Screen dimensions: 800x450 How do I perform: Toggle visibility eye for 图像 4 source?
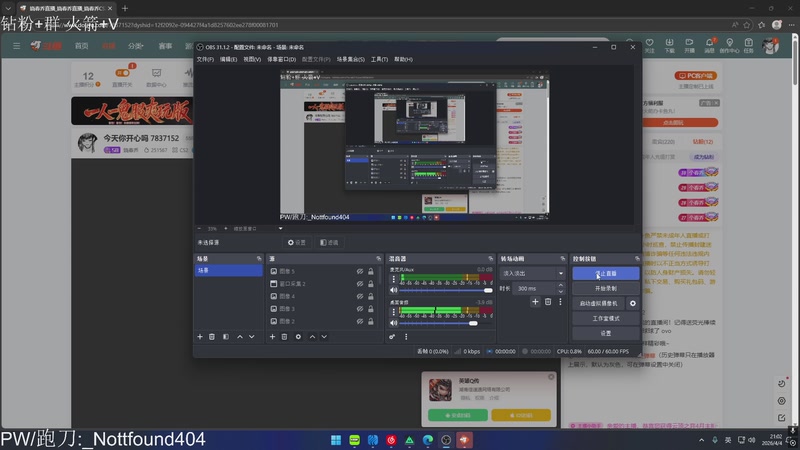click(x=360, y=296)
